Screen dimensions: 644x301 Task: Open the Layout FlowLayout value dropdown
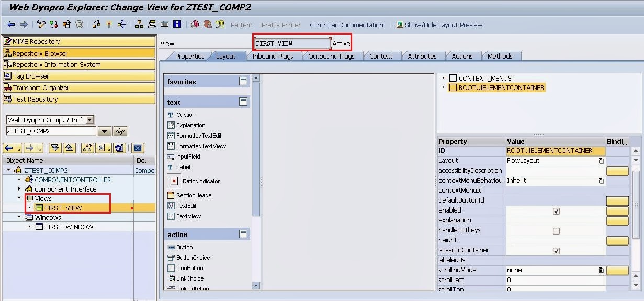(601, 161)
